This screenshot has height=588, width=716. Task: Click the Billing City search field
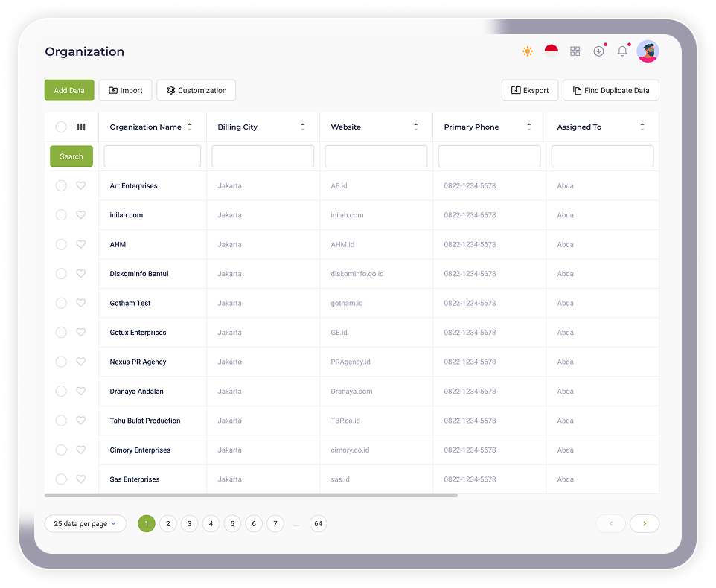(x=263, y=156)
